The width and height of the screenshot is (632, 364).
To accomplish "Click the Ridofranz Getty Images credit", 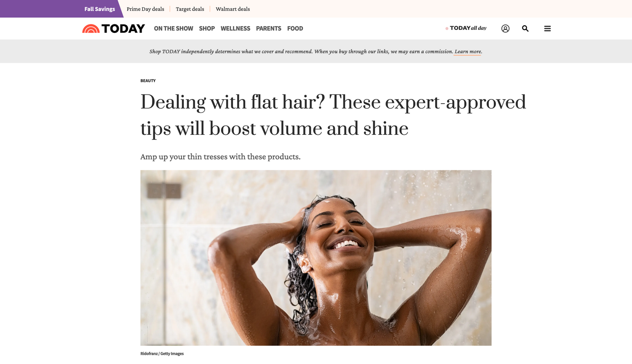I will [x=162, y=354].
